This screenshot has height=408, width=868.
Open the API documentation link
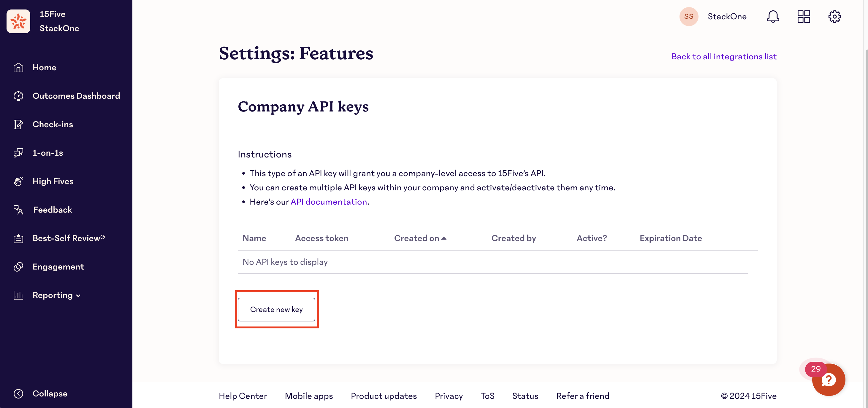[x=329, y=201]
